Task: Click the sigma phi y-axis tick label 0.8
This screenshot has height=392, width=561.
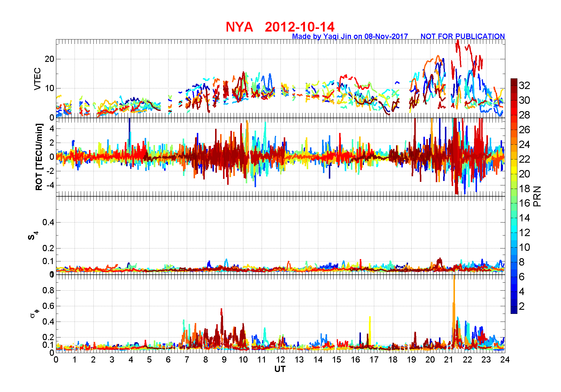Action: point(48,290)
